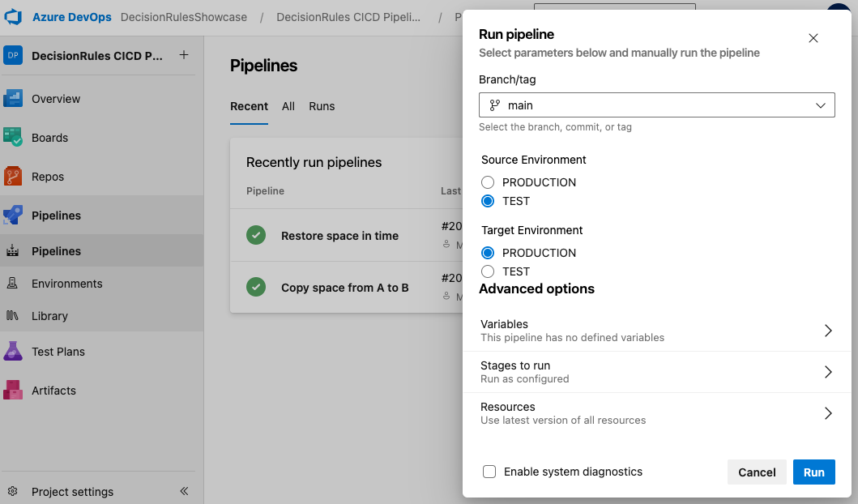Select TEST as Target Environment
The height and width of the screenshot is (504, 858).
488,271
